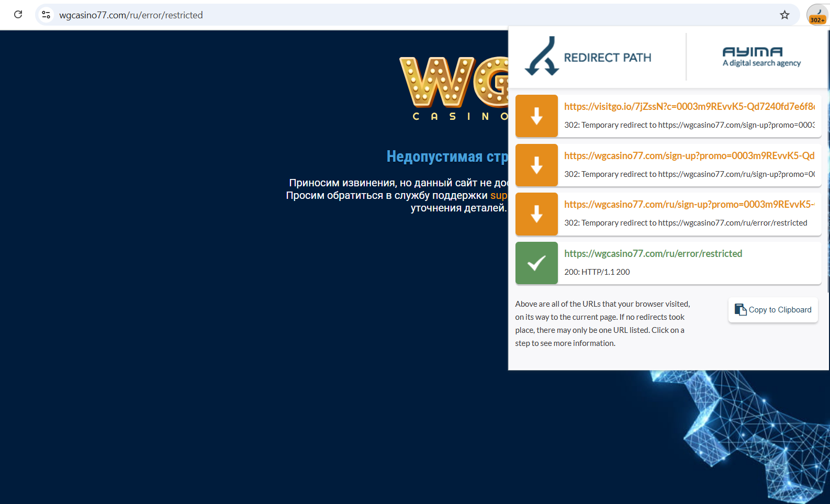Reload the page with the refresh icon
Screen dimensions: 830x504
click(x=18, y=15)
